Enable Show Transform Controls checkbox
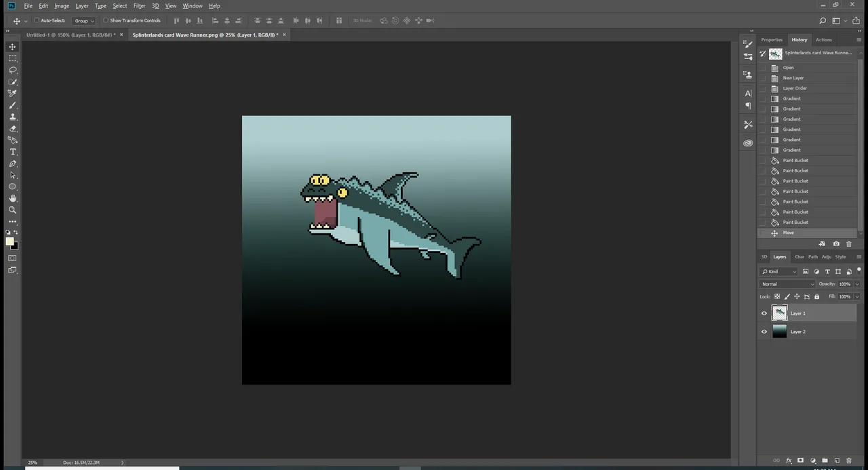The height and width of the screenshot is (470, 868). (x=106, y=20)
